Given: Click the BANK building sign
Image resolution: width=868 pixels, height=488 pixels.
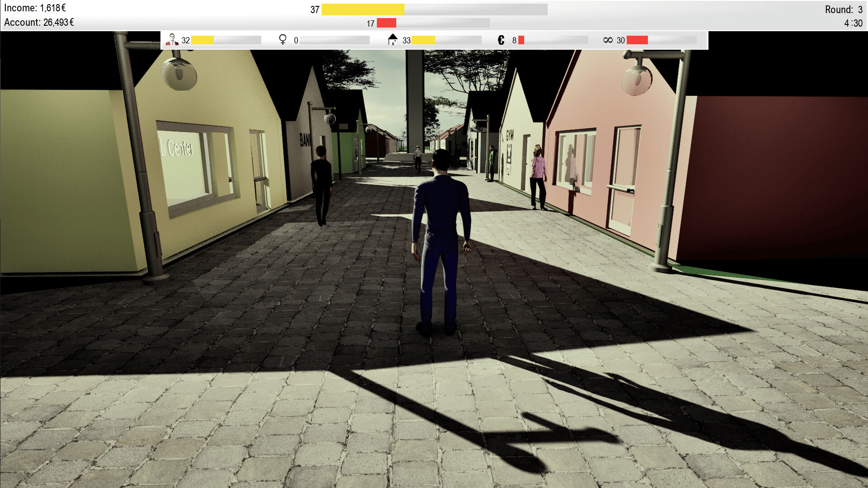Looking at the screenshot, I should pyautogui.click(x=305, y=140).
